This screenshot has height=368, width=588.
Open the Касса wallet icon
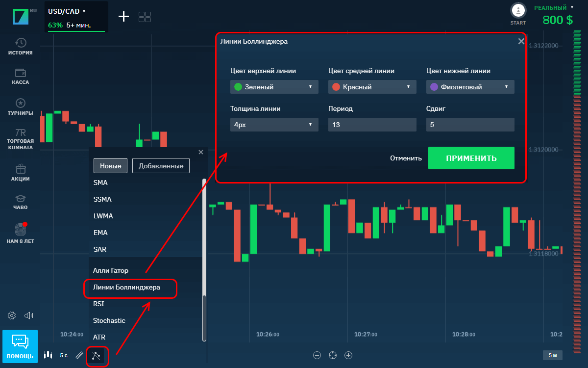coord(21,73)
